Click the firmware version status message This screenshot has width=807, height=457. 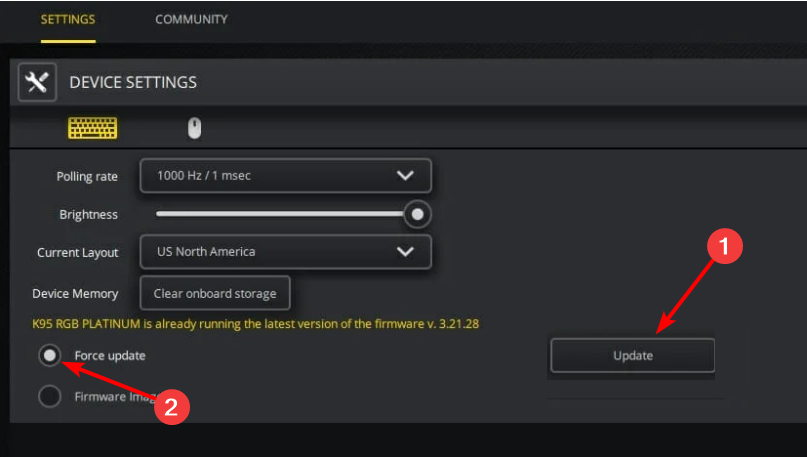click(x=255, y=324)
